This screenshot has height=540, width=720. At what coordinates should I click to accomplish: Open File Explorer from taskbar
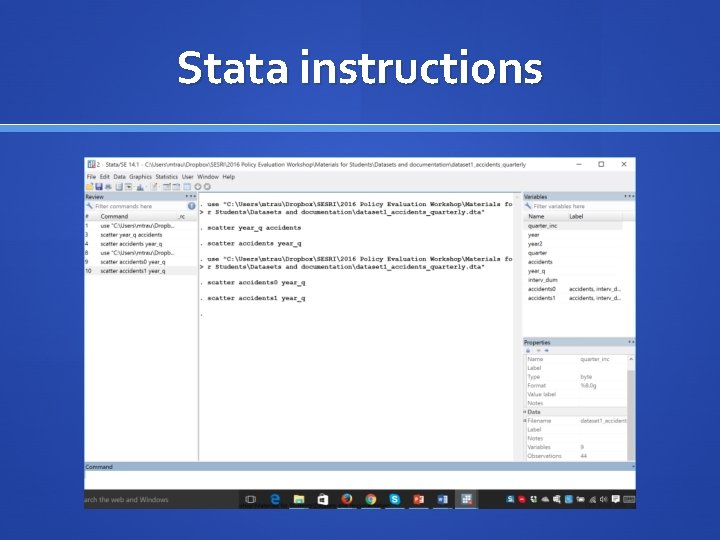coord(299,499)
